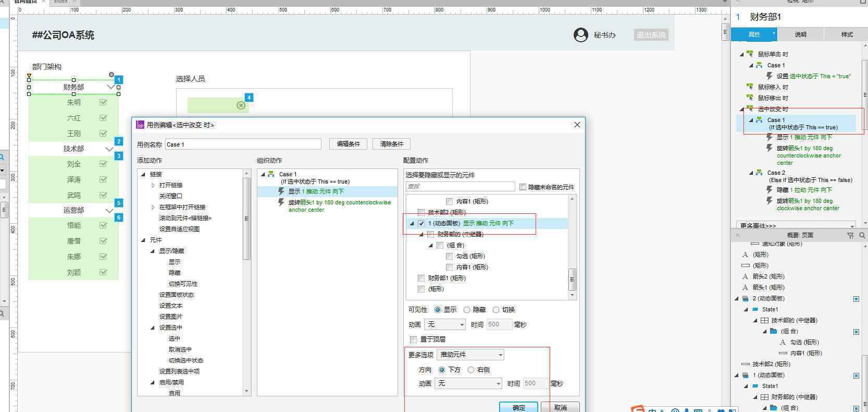This screenshot has height=412, width=868.
Task: Select the 隐藏 visibility radio button
Action: tap(467, 310)
